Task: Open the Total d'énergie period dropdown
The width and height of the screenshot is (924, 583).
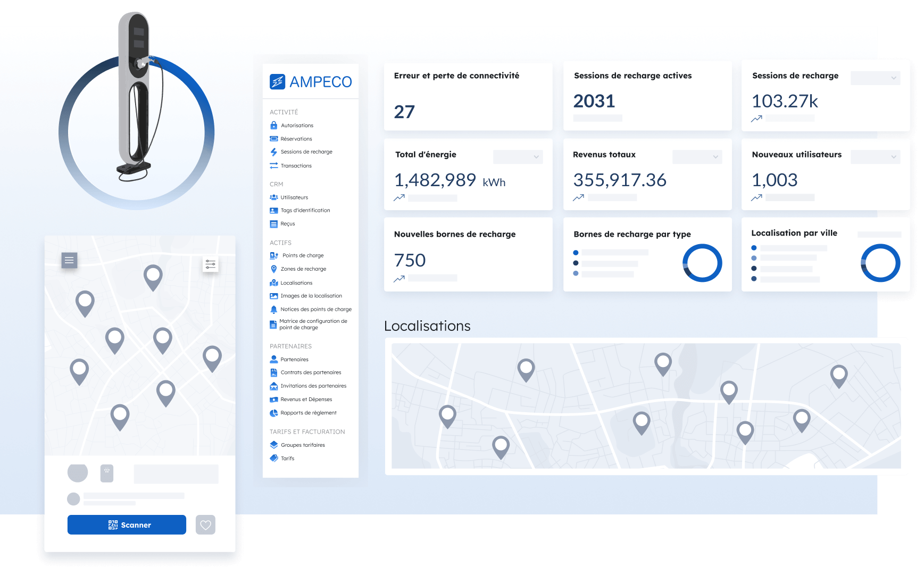Action: click(x=518, y=157)
